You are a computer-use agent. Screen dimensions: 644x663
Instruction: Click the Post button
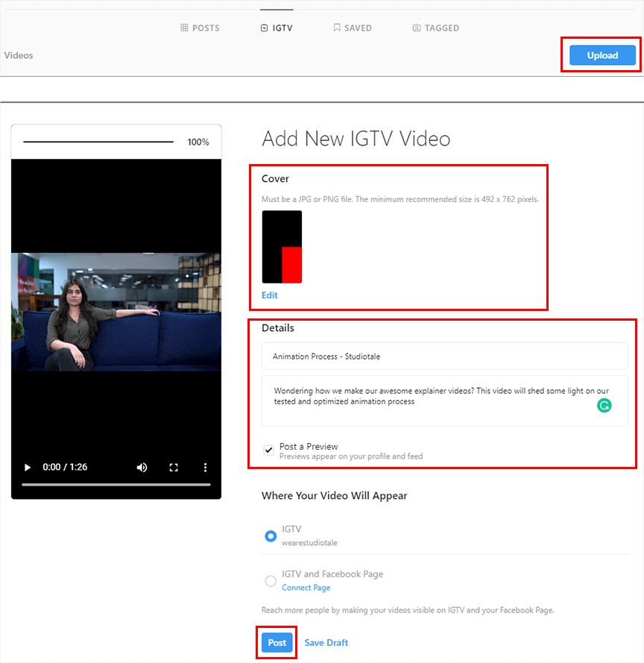277,642
